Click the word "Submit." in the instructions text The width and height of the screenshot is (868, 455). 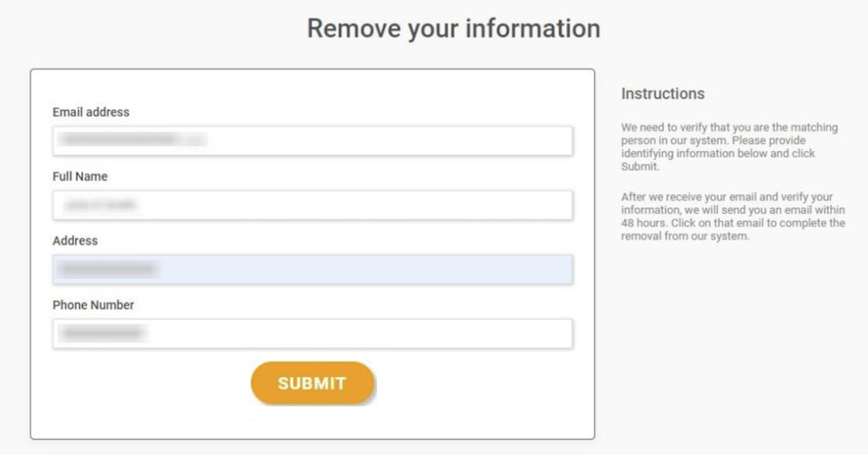[x=640, y=167]
